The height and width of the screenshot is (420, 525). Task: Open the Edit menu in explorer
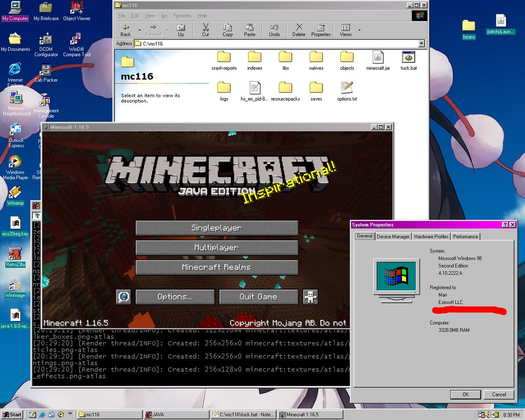click(x=135, y=16)
